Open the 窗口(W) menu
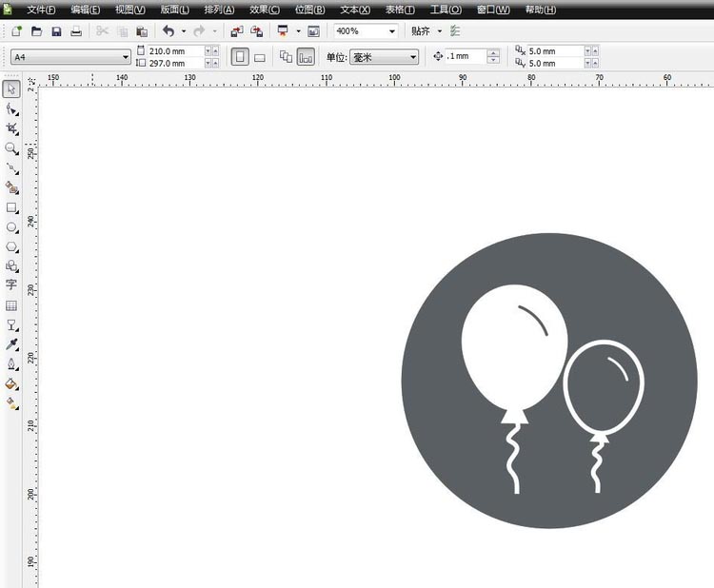Screen dimensions: 714x588 coord(493,10)
